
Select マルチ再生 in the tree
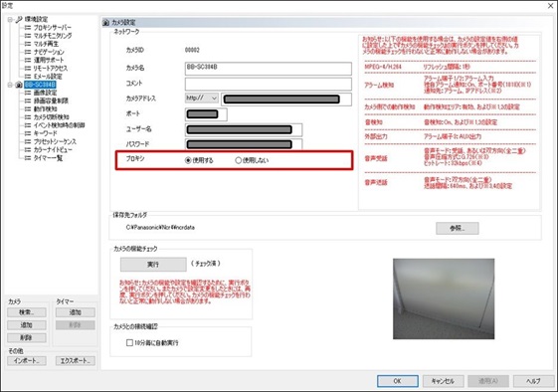[46, 44]
